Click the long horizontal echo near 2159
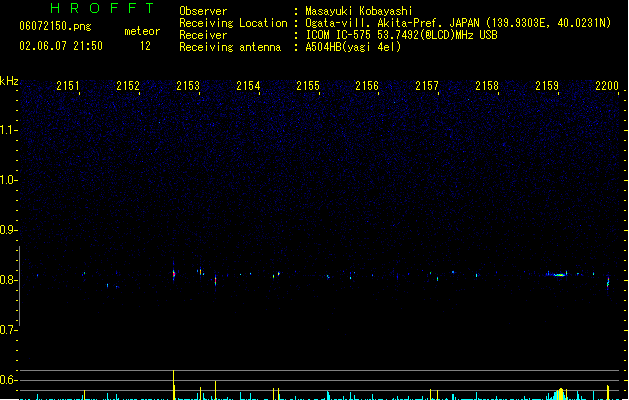This screenshot has width=629, height=400. coord(557,274)
